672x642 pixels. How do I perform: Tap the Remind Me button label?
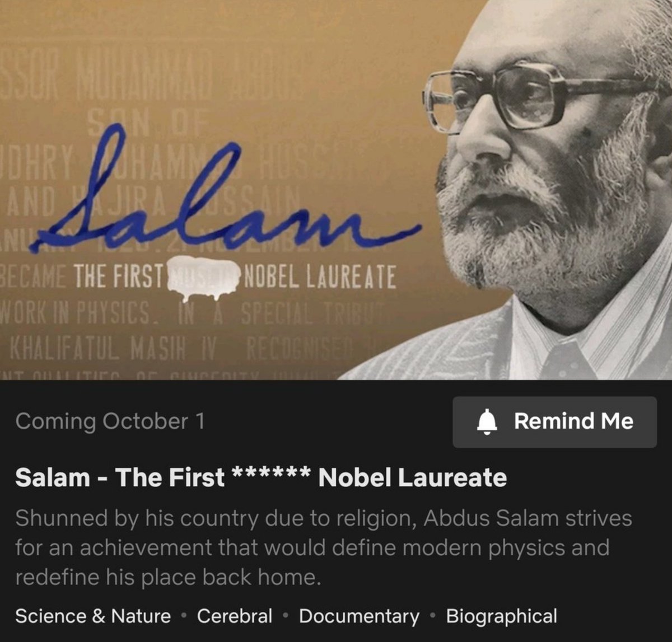573,421
